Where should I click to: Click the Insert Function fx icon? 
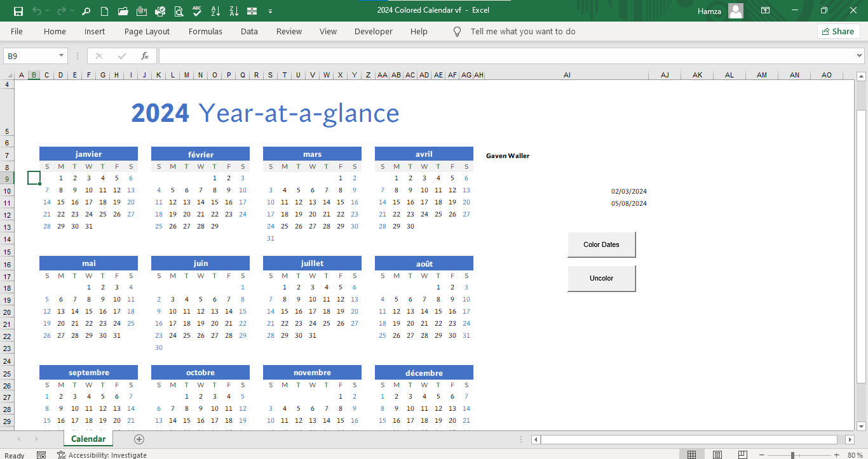[x=145, y=56]
